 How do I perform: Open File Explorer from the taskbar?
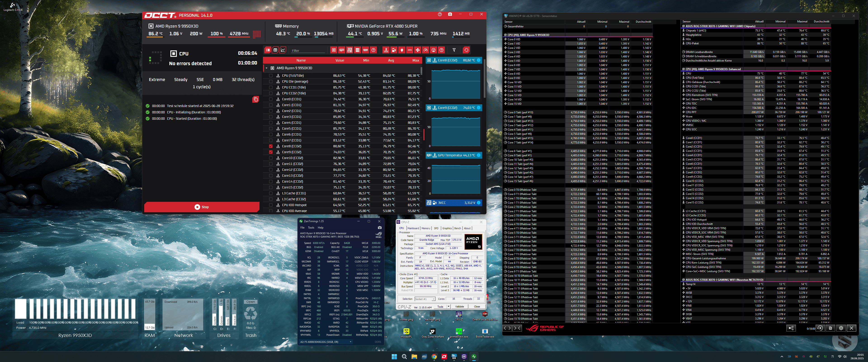(414, 357)
